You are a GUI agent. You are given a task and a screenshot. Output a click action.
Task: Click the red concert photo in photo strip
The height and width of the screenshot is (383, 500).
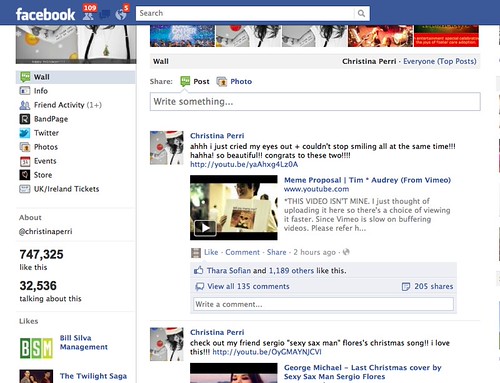click(x=380, y=36)
